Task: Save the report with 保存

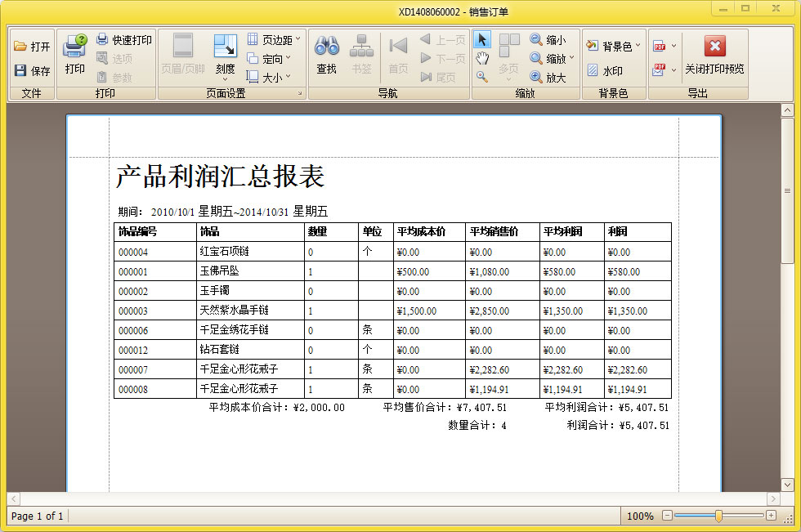Action: (32, 70)
